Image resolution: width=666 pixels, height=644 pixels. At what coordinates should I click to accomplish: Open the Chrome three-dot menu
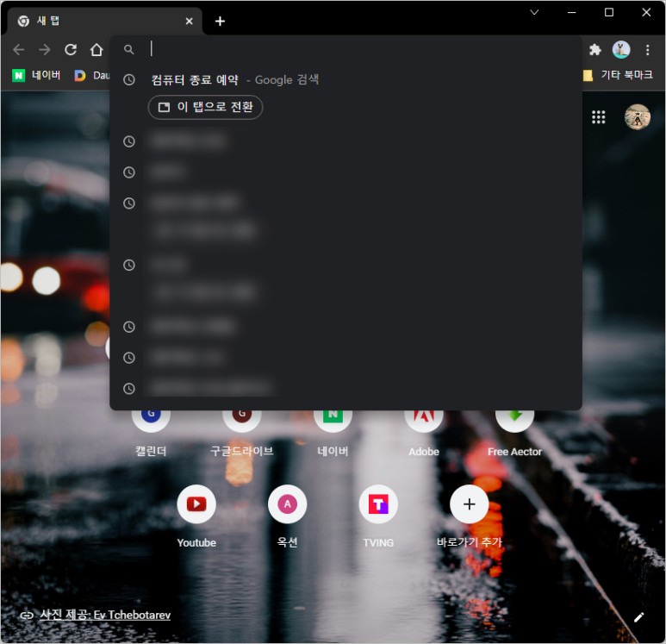coord(647,50)
